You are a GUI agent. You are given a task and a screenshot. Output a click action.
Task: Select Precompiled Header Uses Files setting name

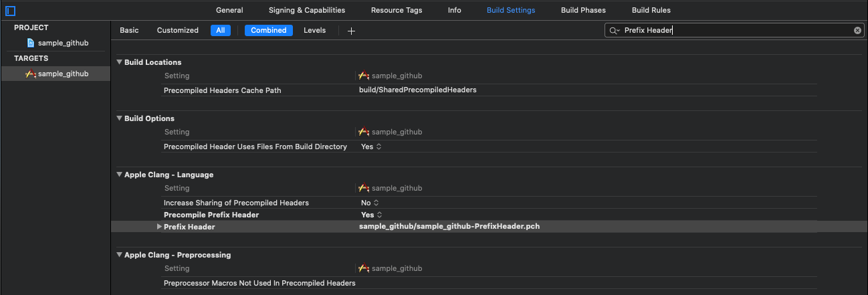click(x=255, y=146)
